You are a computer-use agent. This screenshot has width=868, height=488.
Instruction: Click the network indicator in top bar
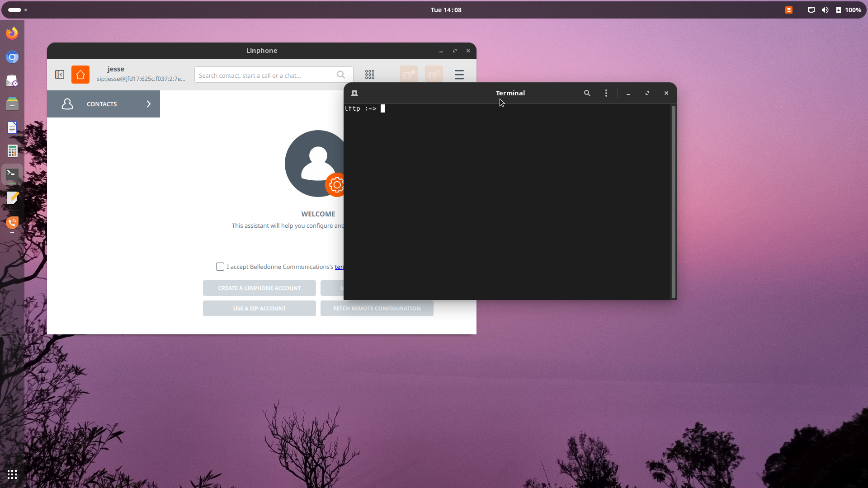(x=811, y=10)
